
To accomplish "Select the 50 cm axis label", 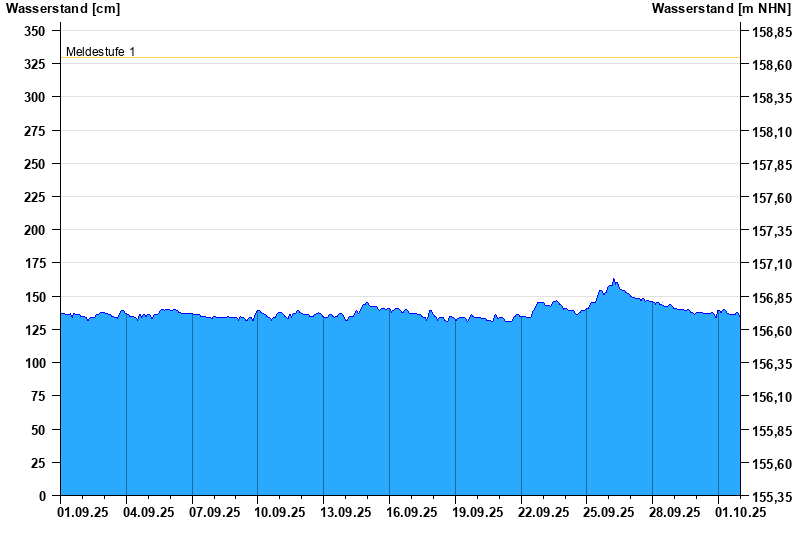I will [38, 430].
